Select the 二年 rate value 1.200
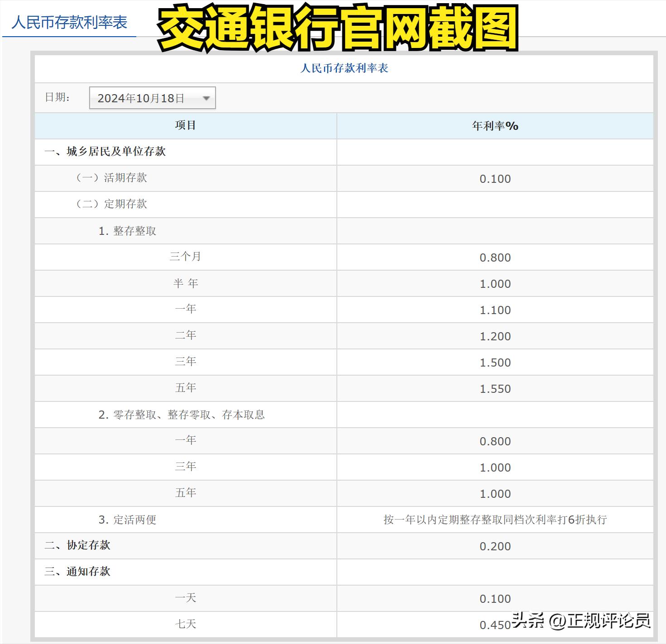Viewport: 666px width, 644px height. tap(495, 336)
